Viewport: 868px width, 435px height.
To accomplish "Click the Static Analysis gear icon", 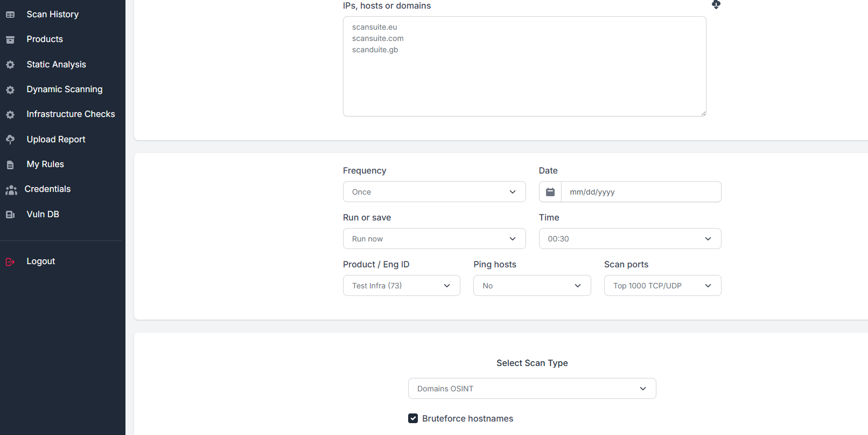I will tap(10, 65).
